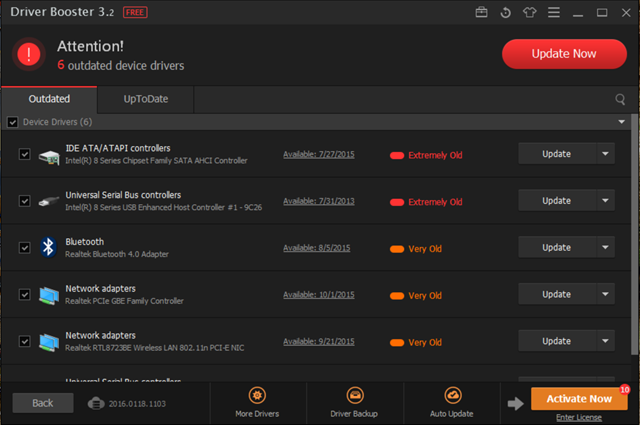This screenshot has width=640, height=425.
Task: Uncheck the RTL8723BE Wireless LAN checkbox
Action: point(24,341)
